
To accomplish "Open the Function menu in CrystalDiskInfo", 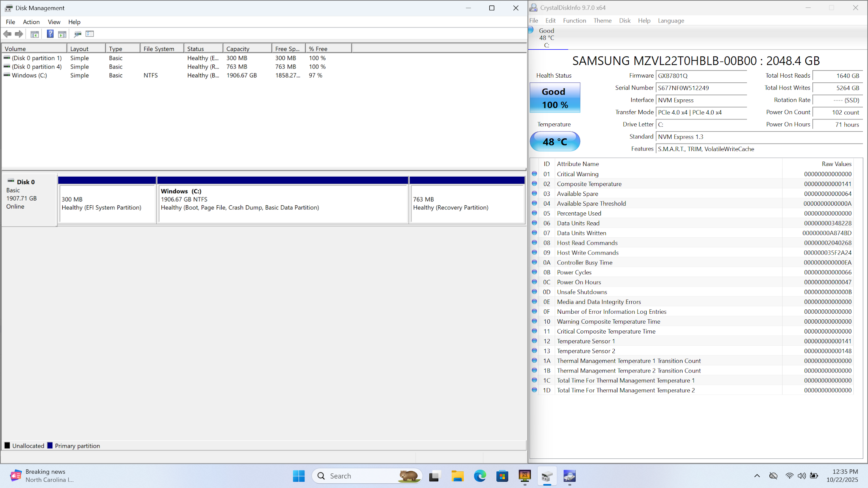I will [x=574, y=20].
